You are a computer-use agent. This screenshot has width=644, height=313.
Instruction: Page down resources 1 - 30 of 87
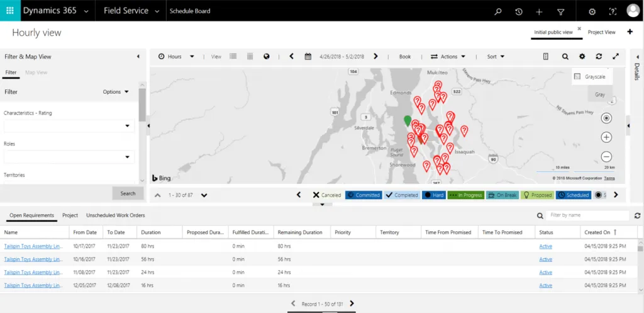[204, 195]
